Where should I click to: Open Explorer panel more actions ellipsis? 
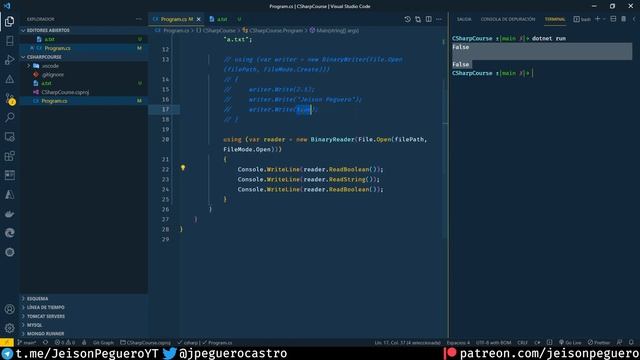(x=139, y=19)
